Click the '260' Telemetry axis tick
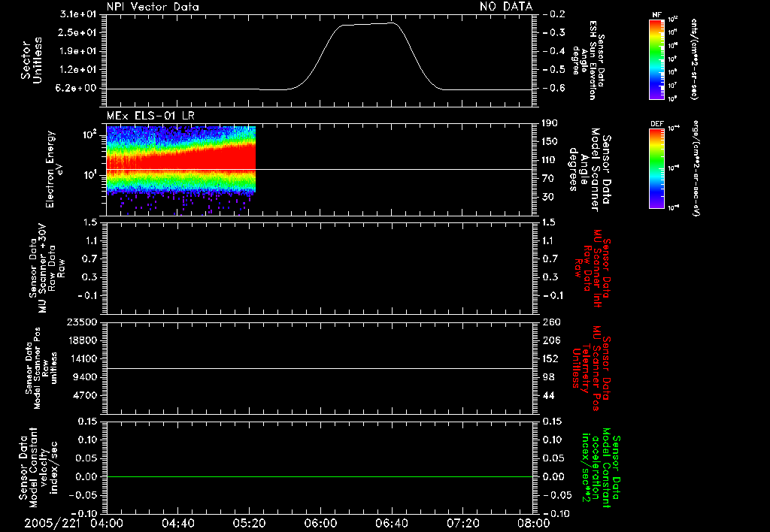The width and height of the screenshot is (770, 532). tap(552, 322)
